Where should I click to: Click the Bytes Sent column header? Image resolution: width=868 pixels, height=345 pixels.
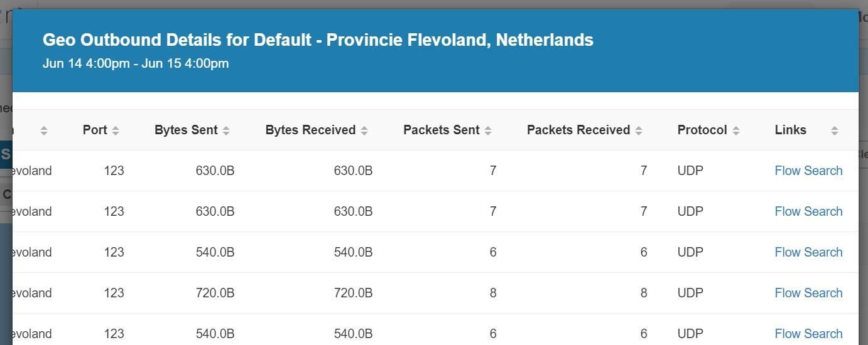pos(186,130)
